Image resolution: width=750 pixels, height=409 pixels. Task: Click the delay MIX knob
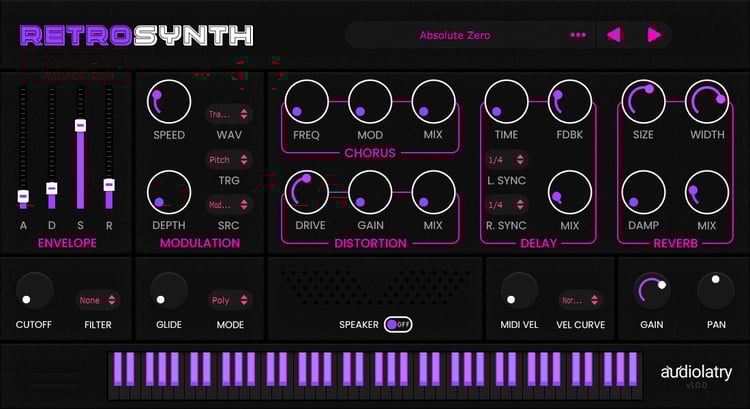pos(570,192)
